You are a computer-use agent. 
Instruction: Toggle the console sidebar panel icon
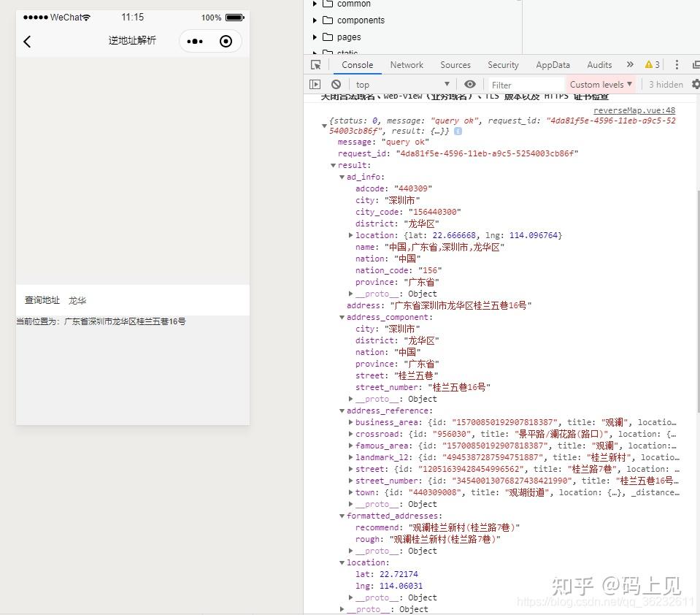click(315, 85)
